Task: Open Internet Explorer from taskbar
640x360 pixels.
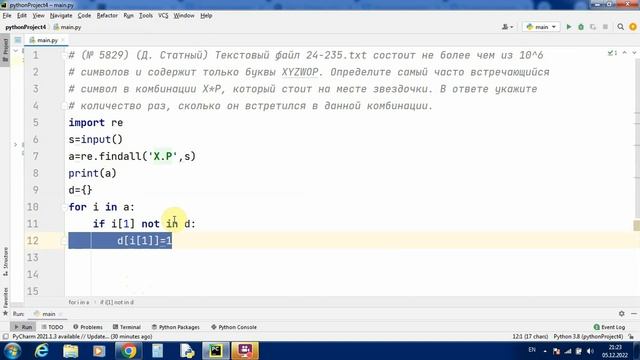Action: point(41,351)
